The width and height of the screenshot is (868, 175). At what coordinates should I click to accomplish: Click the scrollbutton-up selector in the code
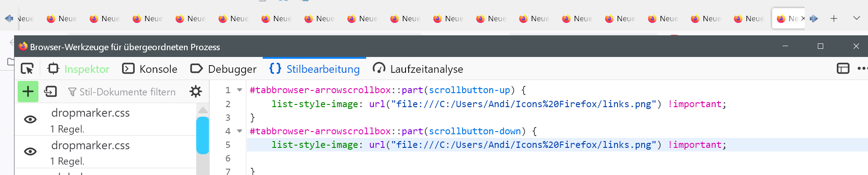pyautogui.click(x=469, y=90)
